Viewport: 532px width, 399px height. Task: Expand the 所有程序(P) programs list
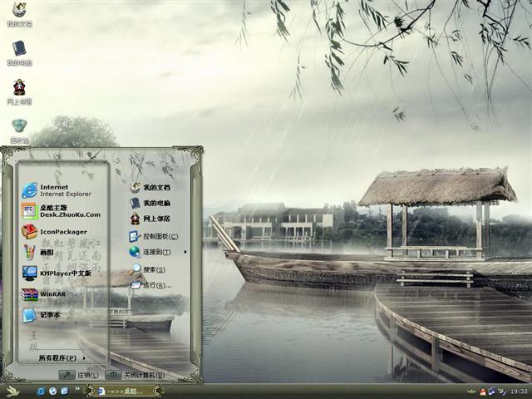pos(62,358)
